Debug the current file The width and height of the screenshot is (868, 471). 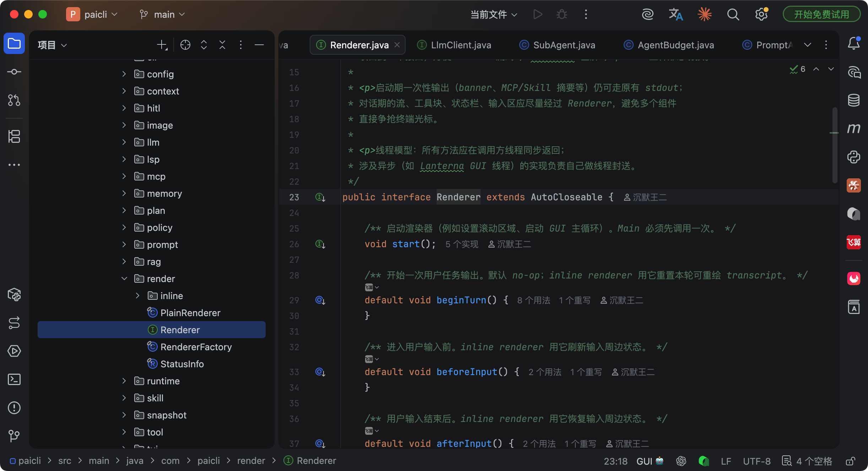tap(562, 15)
